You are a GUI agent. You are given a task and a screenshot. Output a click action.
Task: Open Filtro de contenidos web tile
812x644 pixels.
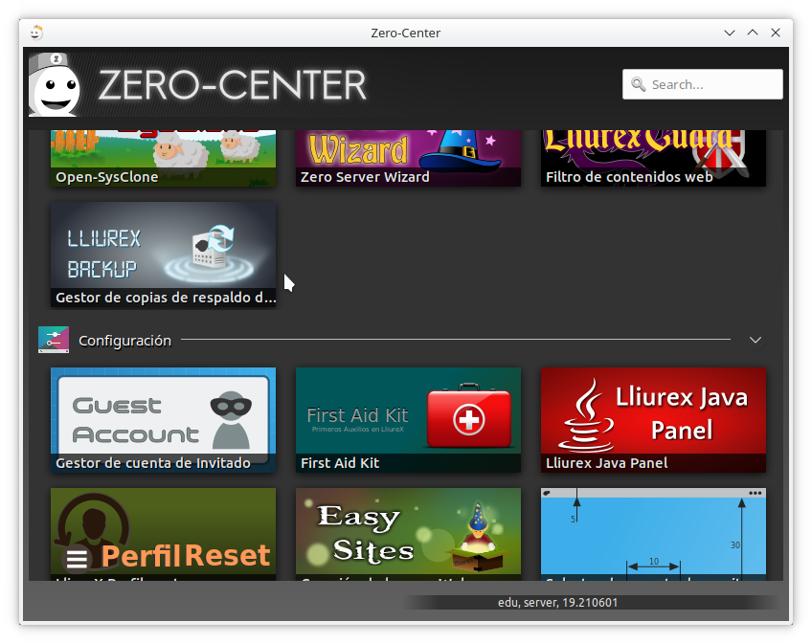click(653, 159)
